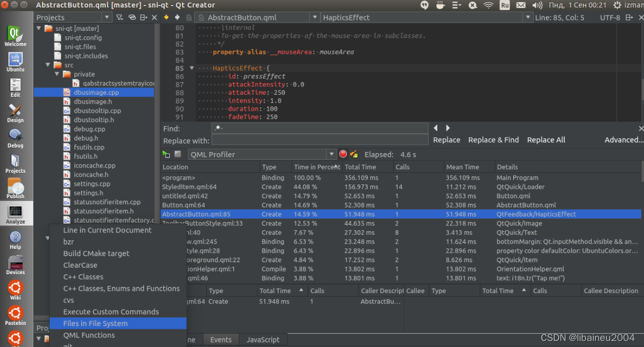Click the Replace All button
Screen dimensions: 644x347
tap(545, 140)
